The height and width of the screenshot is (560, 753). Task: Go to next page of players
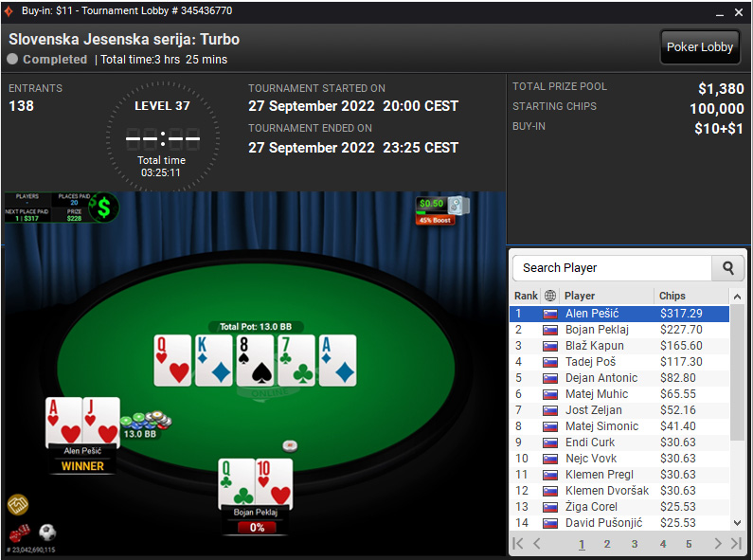pyautogui.click(x=718, y=543)
